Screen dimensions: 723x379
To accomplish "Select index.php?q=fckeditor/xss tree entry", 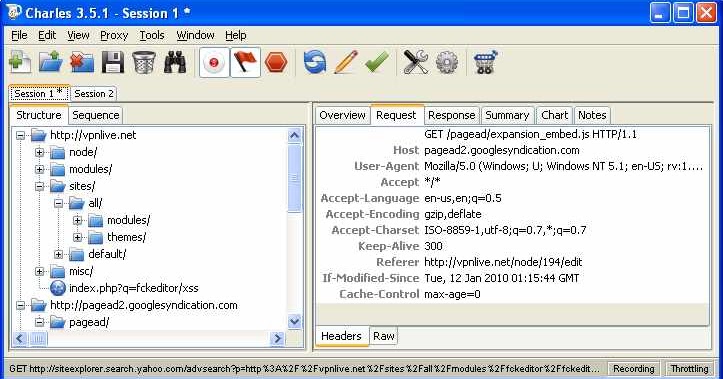I will tap(134, 288).
